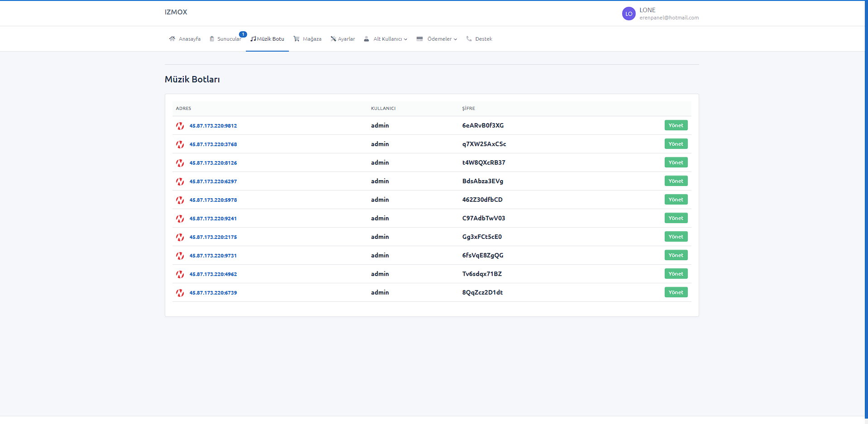The width and height of the screenshot is (868, 424).
Task: Open address link 45.87.173.220:4962
Action: (213, 274)
